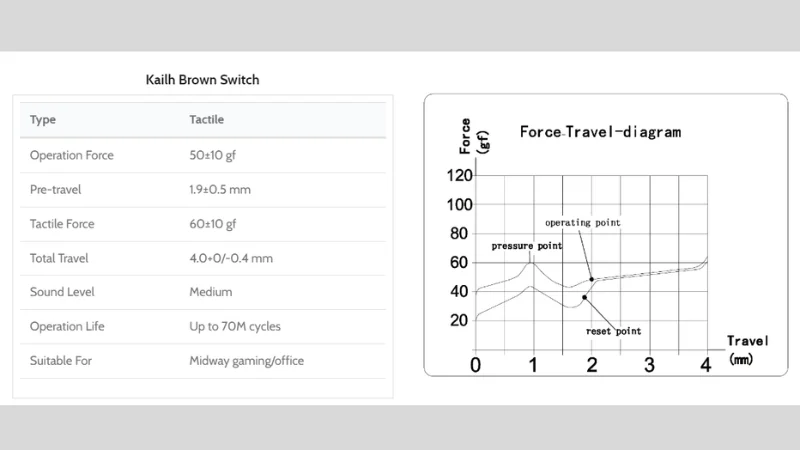This screenshot has height=450, width=800.
Task: Click the Force (gf) axis label
Action: (x=474, y=136)
